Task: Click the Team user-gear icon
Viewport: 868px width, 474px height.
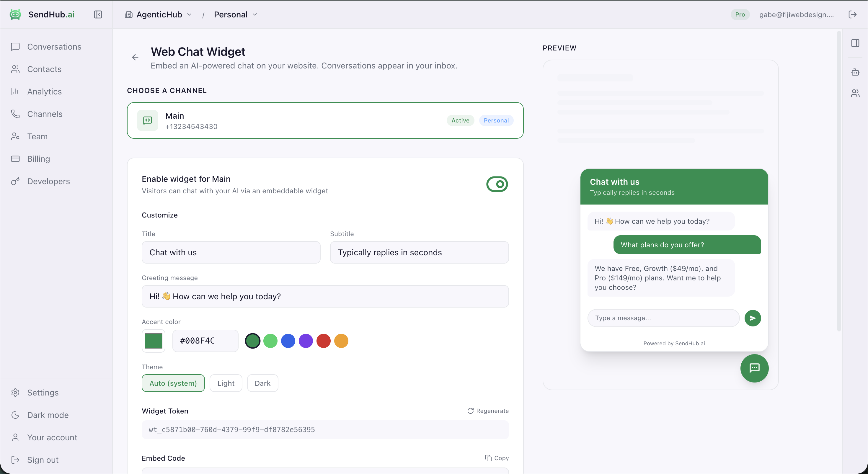Action: (x=15, y=136)
